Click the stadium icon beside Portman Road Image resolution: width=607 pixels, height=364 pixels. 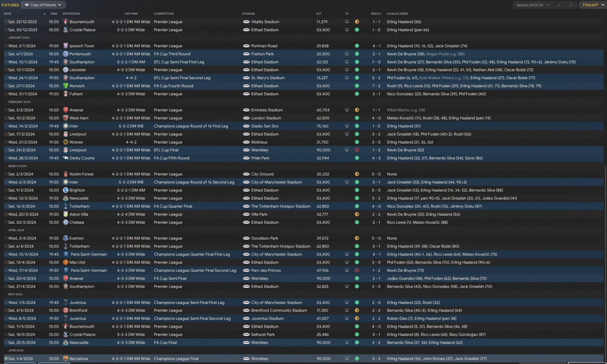[x=246, y=46]
